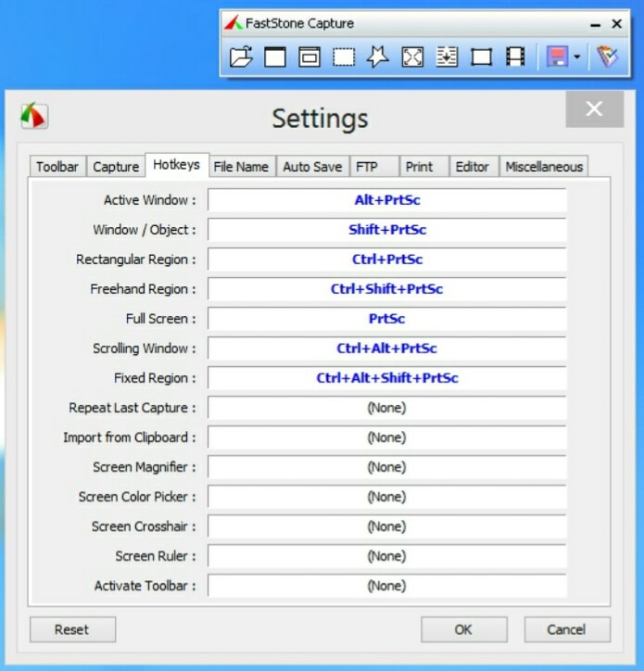Start Screen Recorder film icon
This screenshot has width=644, height=671.
click(x=515, y=57)
